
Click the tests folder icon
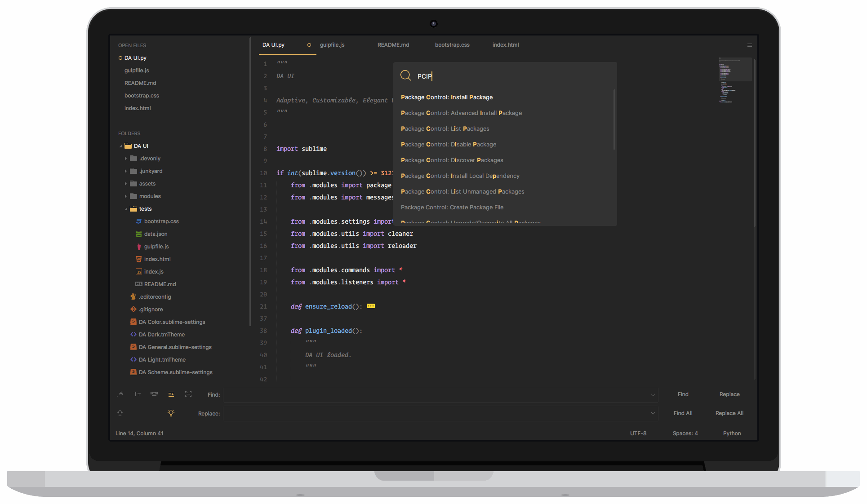(133, 209)
